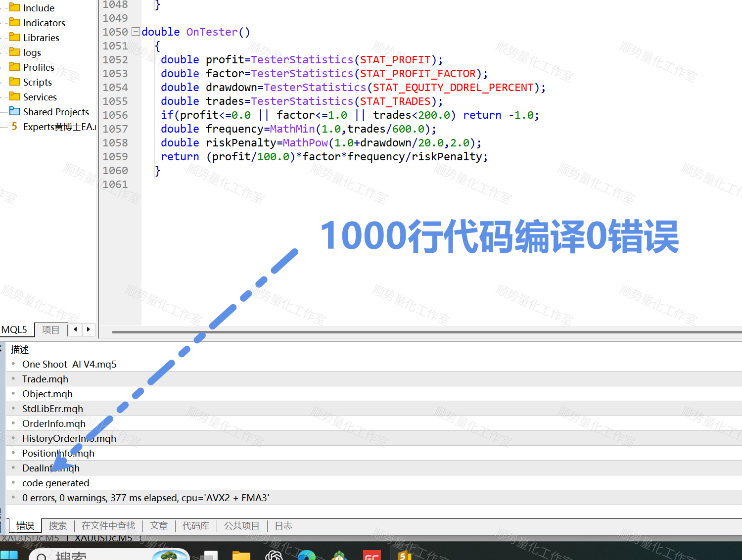This screenshot has height=560, width=742.
Task: Select the StdLibErr.mqh log row
Action: [x=374, y=409]
